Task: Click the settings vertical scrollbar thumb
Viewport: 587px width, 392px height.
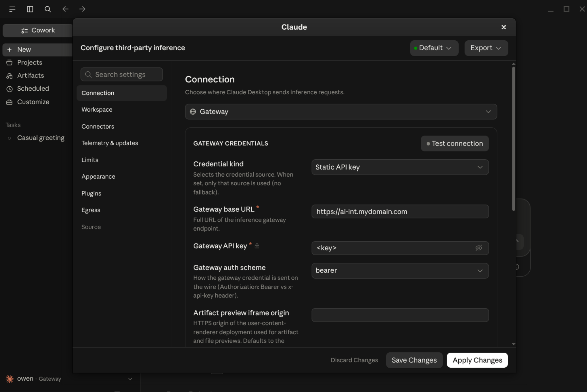Action: (513, 139)
